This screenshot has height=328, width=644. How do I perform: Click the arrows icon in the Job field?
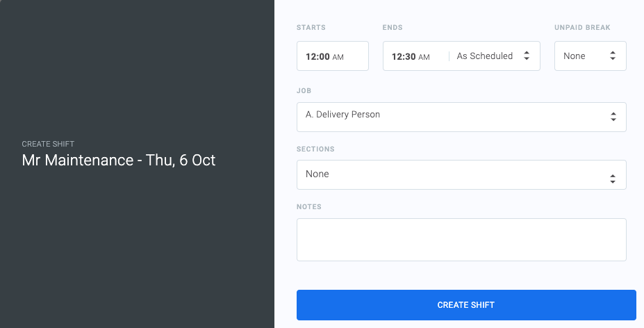pos(613,117)
